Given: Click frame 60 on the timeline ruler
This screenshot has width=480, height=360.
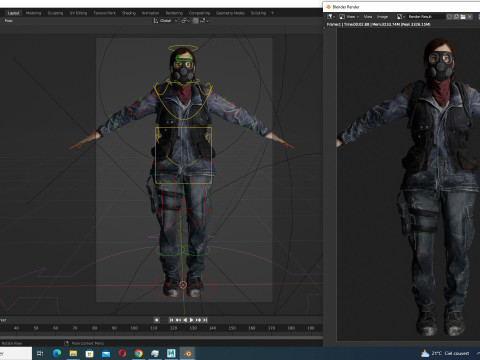Looking at the screenshot, I should click(x=55, y=328).
